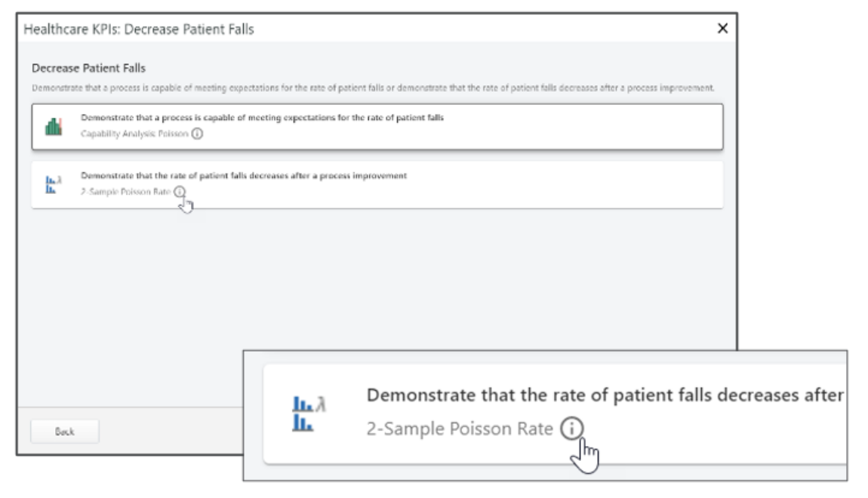Click the small hand cursor below 2-Sample info icon
The image size is (868, 498).
pyautogui.click(x=186, y=206)
